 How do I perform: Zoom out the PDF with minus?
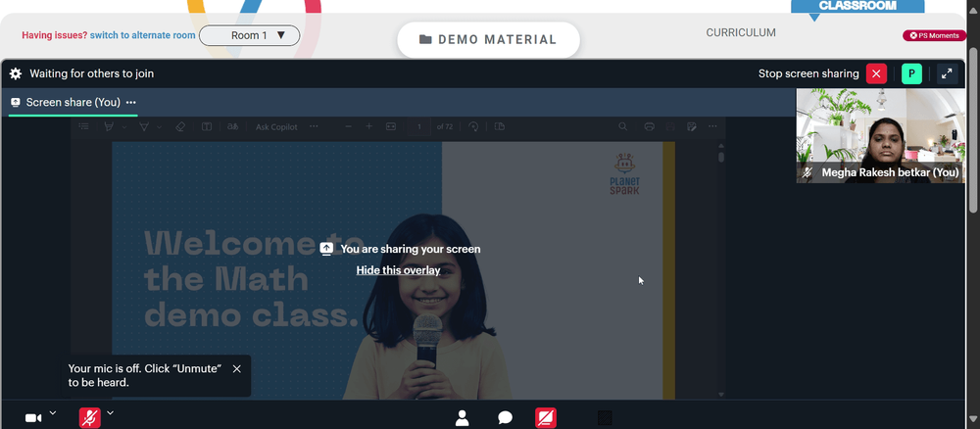pos(349,126)
